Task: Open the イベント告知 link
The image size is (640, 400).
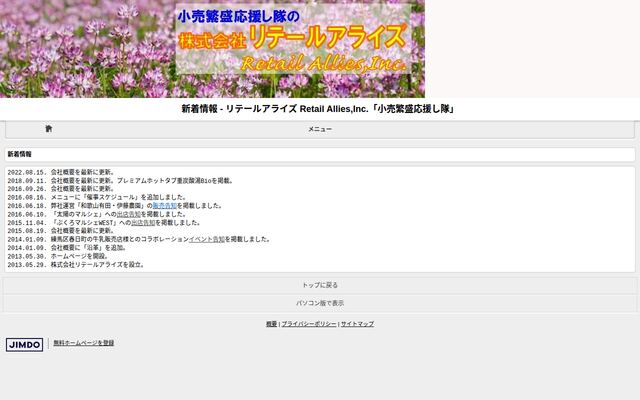Action: pyautogui.click(x=207, y=240)
